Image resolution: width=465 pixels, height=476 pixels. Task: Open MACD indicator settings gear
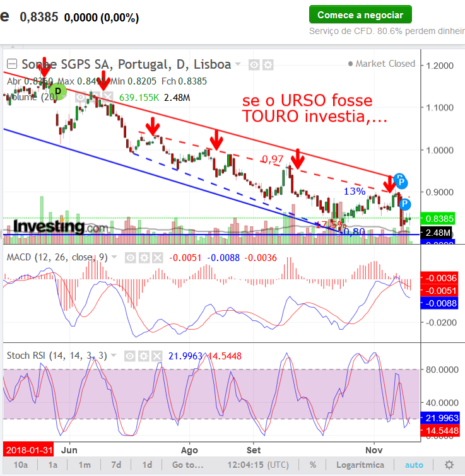coord(144,258)
